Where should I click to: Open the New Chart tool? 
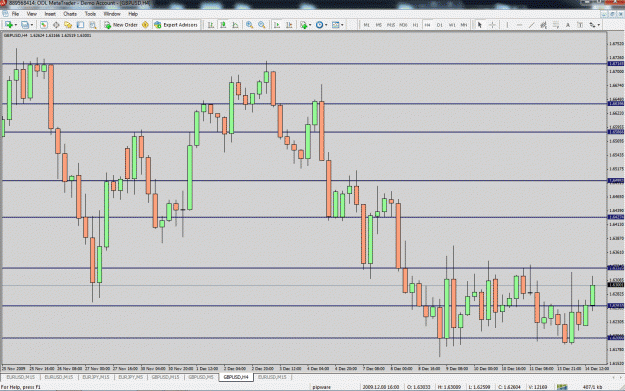coord(8,25)
